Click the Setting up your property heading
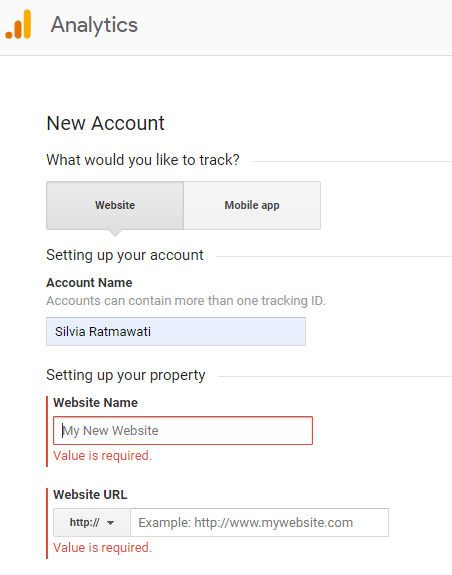 pos(126,375)
